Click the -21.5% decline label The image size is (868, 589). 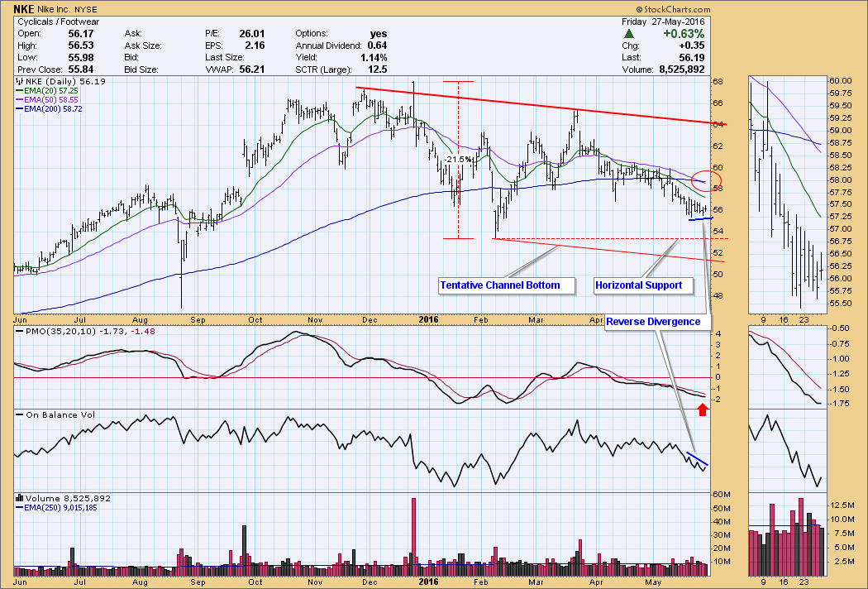pyautogui.click(x=458, y=160)
